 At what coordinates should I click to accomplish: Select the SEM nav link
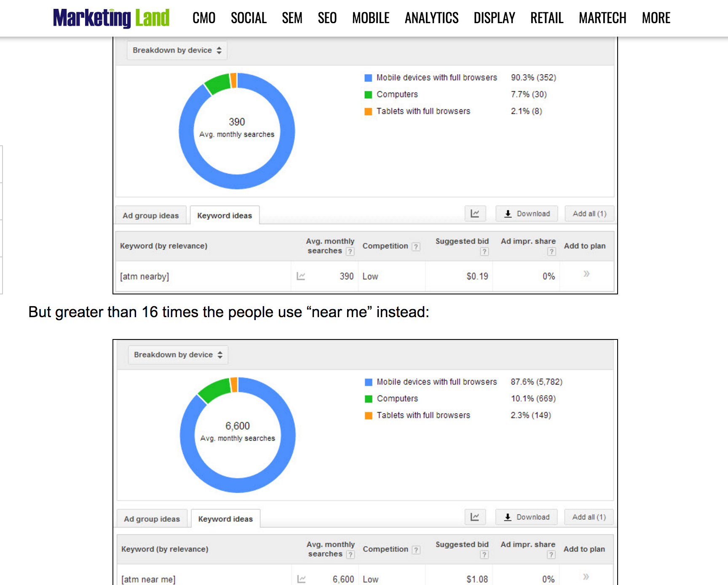tap(292, 18)
